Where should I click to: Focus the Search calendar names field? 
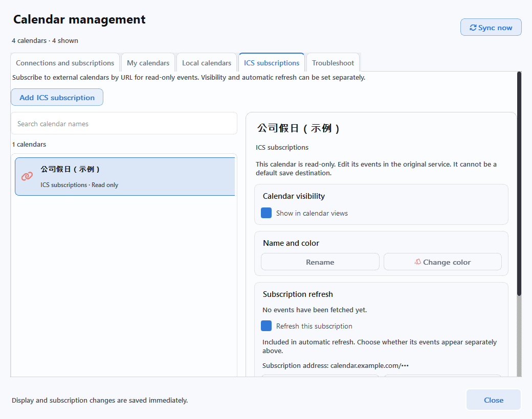[x=124, y=123]
